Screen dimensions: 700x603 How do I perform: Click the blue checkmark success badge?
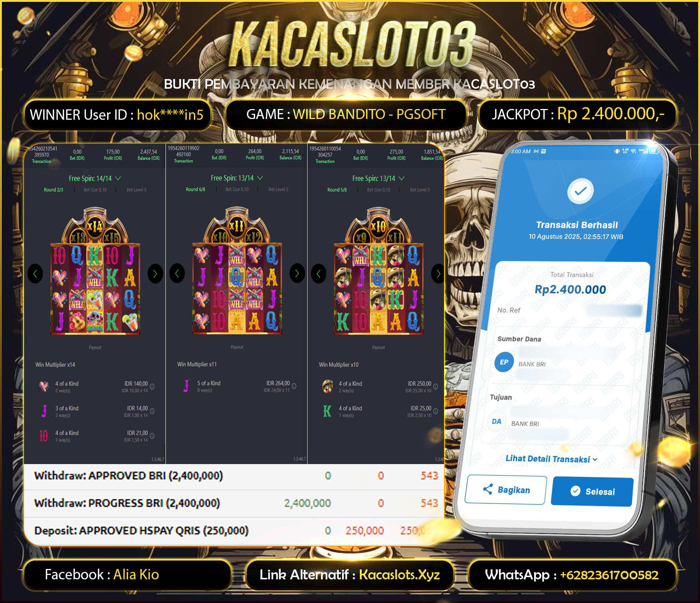coord(580,191)
